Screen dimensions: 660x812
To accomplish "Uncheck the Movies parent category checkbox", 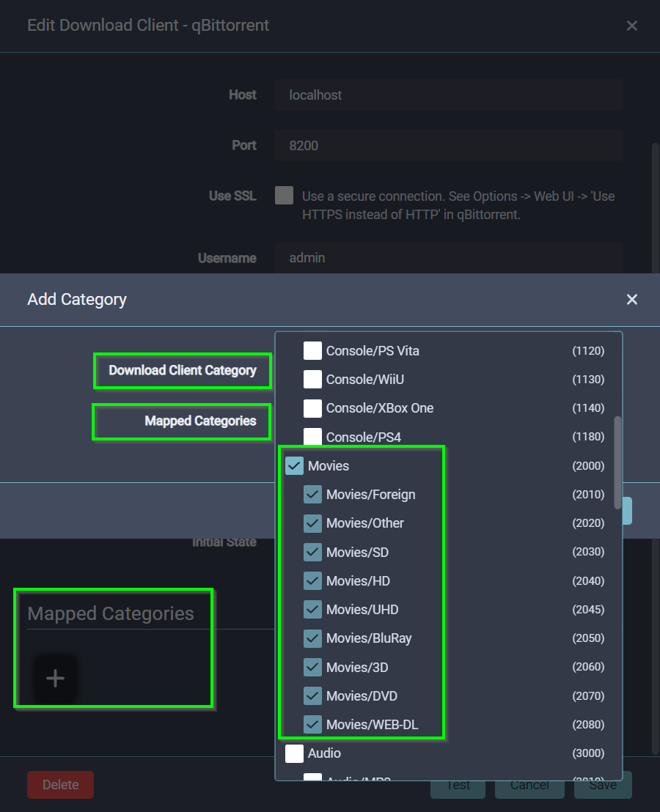I will pos(294,466).
